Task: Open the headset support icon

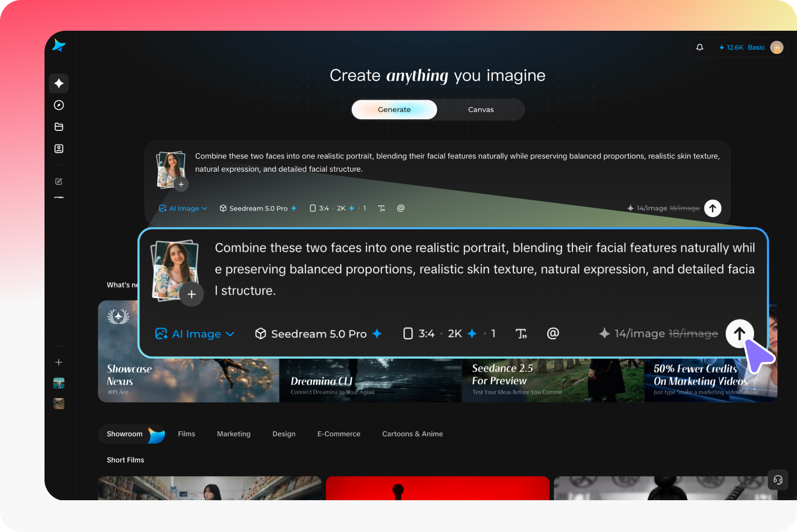Action: tap(778, 480)
